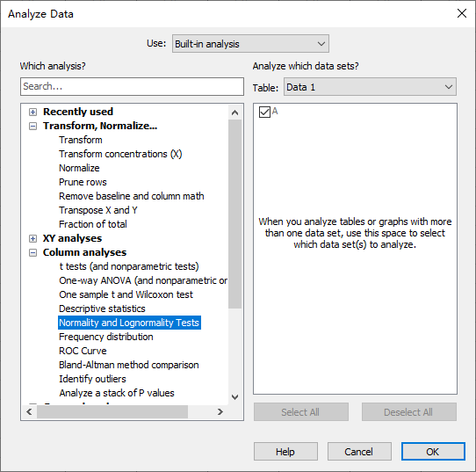The height and width of the screenshot is (472, 476).
Task: Close the Analyze Data dialog
Action: (x=462, y=13)
